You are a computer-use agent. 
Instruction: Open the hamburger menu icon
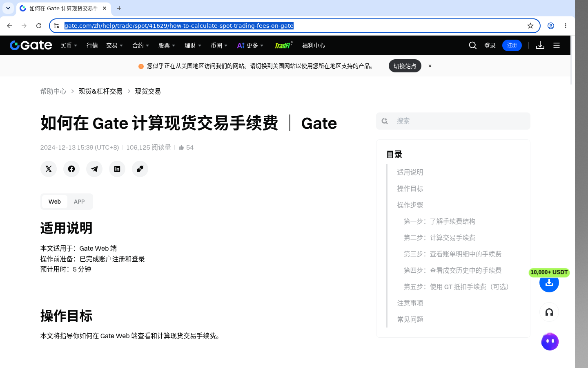557,45
